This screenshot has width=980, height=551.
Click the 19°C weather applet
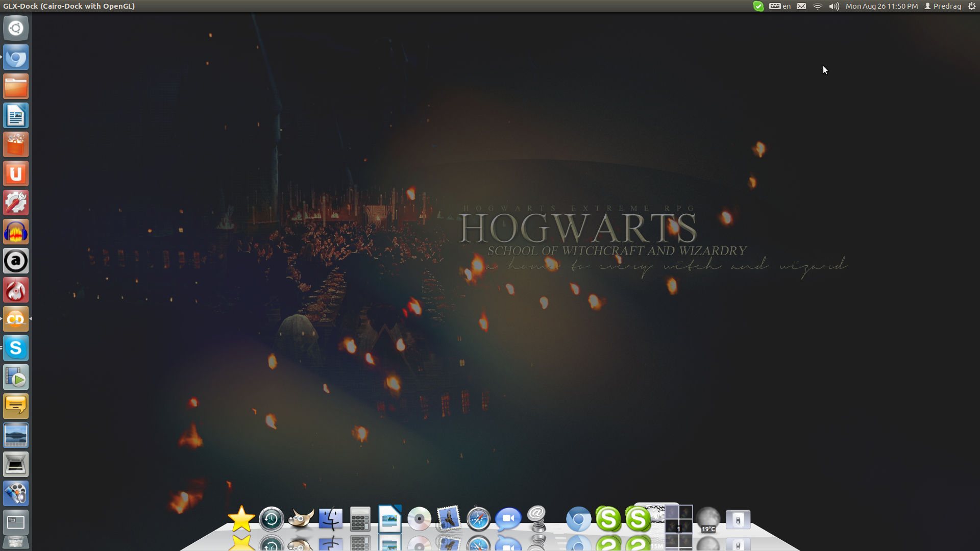(708, 520)
